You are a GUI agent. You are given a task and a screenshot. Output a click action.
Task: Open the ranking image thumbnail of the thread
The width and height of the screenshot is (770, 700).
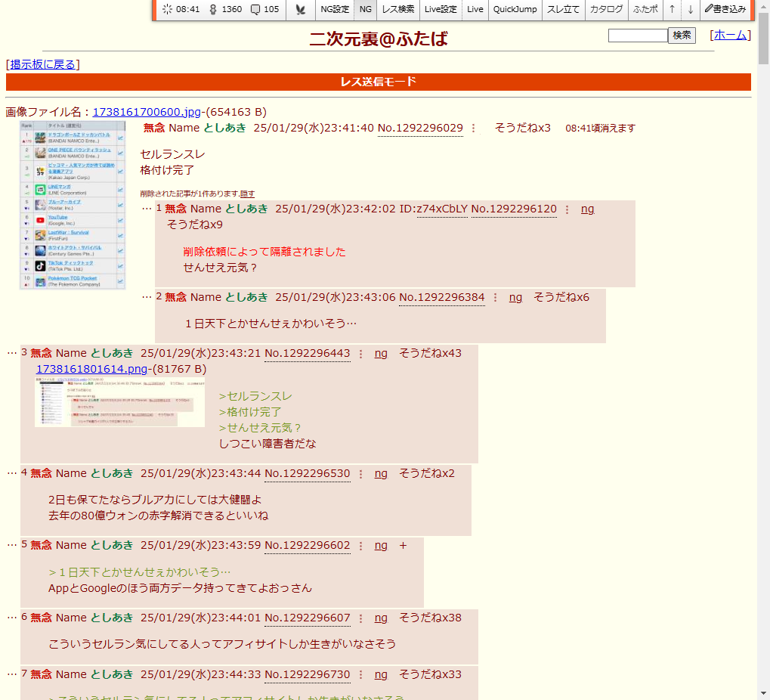[73, 204]
